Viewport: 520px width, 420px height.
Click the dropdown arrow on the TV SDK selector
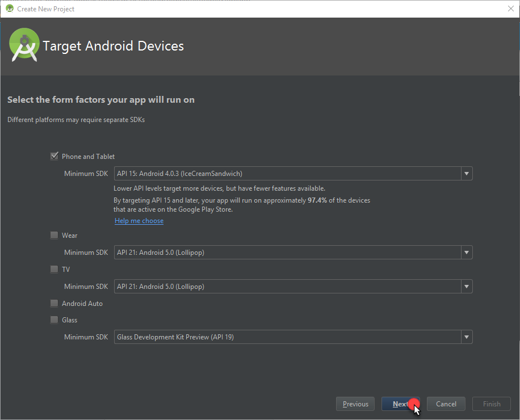(x=466, y=286)
